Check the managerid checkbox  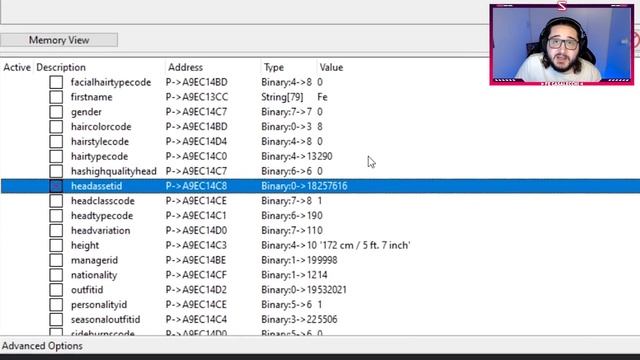[56, 260]
